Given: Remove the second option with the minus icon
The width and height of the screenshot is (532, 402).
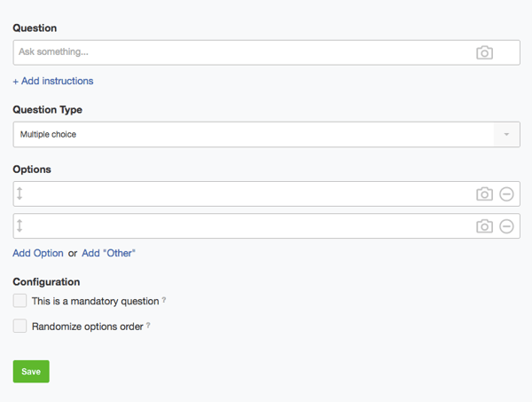Looking at the screenshot, I should coord(506,226).
